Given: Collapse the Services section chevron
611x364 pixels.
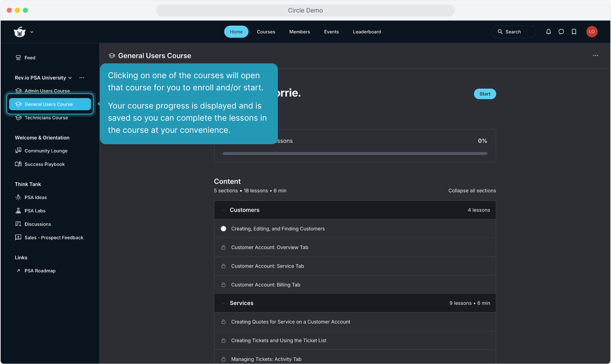Looking at the screenshot, I should click(223, 303).
